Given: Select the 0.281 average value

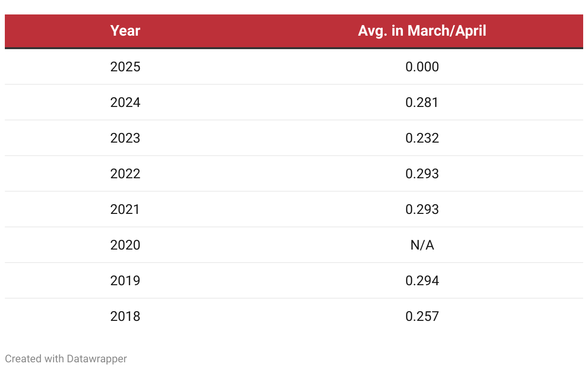Looking at the screenshot, I should click(x=422, y=102).
